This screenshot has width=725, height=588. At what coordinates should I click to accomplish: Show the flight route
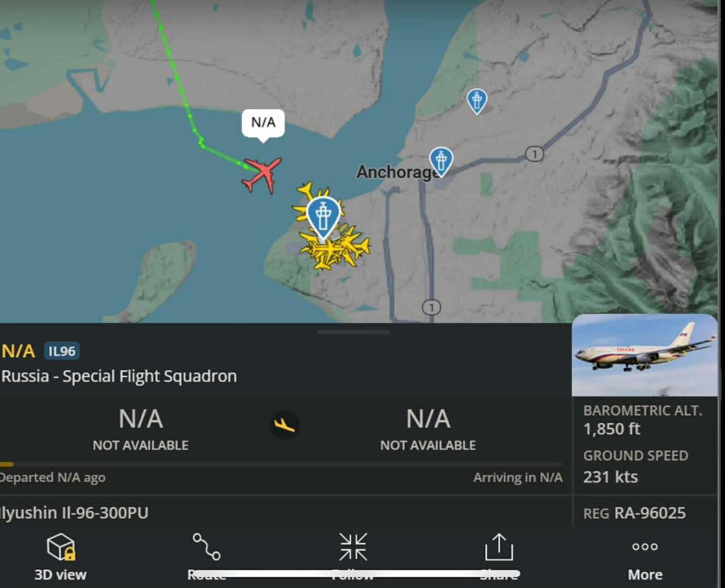[207, 547]
